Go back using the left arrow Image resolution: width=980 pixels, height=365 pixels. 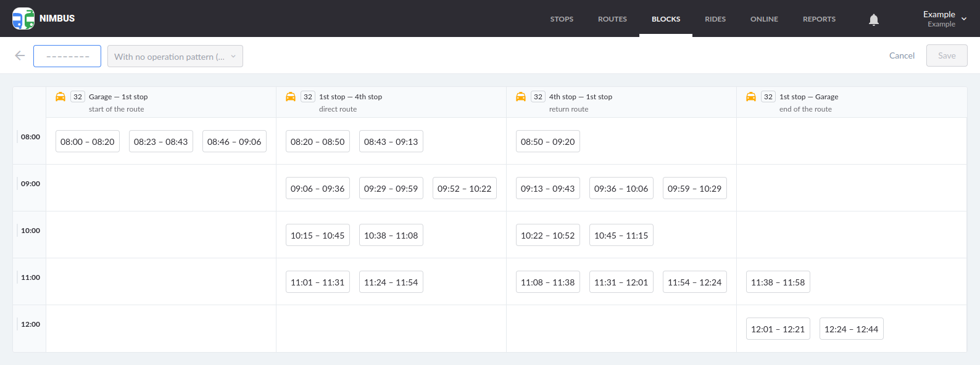click(20, 56)
